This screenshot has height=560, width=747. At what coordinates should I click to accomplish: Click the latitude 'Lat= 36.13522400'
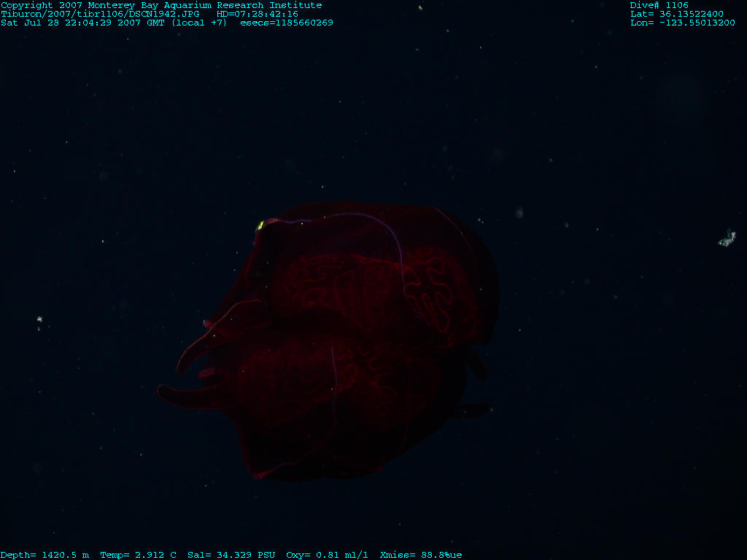676,15
